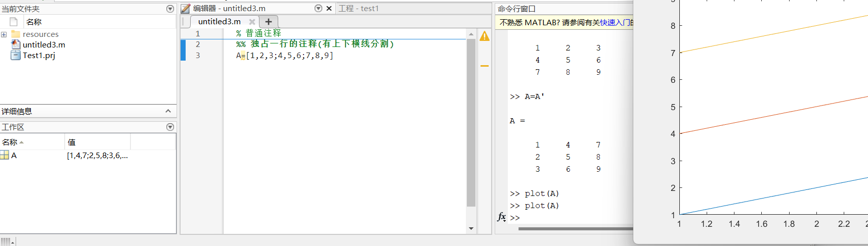Viewport: 868px width, 246px height.
Task: Open the Getting Started link
Action: pos(615,22)
